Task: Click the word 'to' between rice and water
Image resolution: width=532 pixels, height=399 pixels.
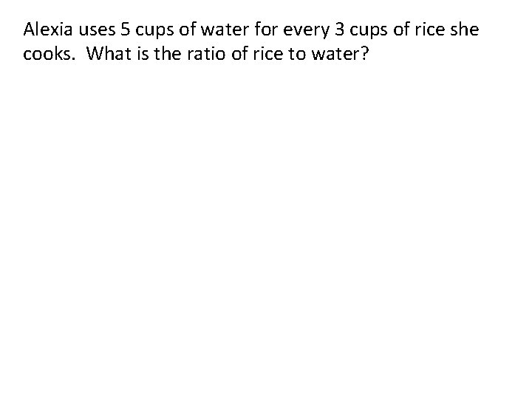Action: pos(297,54)
